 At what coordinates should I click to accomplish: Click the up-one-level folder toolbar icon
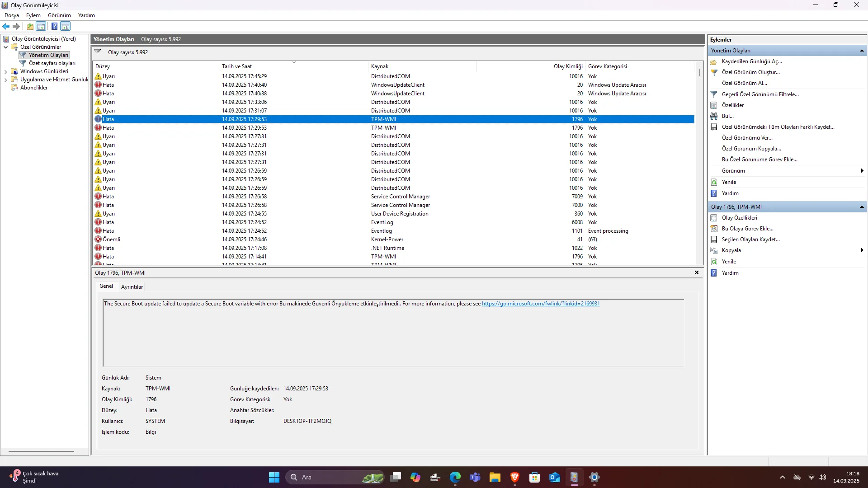point(30,26)
